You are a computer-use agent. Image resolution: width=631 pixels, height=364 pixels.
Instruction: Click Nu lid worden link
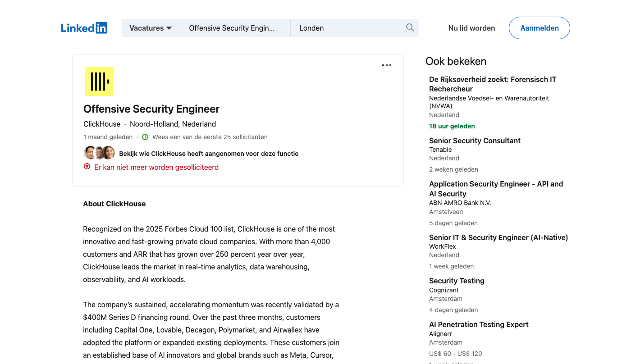[471, 28]
